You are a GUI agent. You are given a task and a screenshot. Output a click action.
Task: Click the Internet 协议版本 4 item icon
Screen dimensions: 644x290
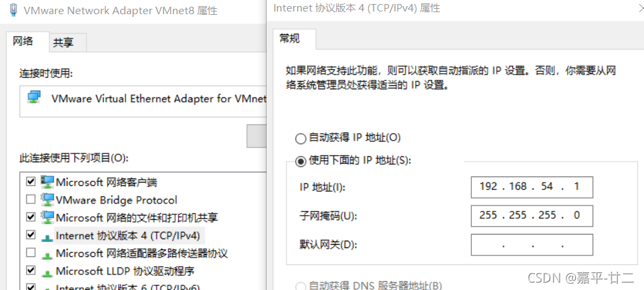click(x=47, y=236)
